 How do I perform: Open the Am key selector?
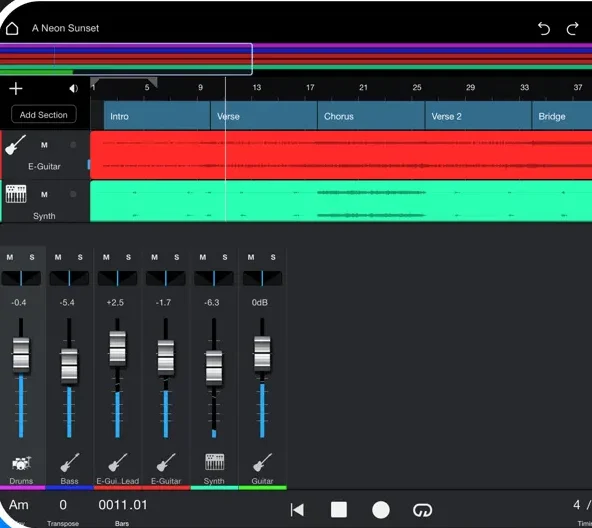[18, 505]
